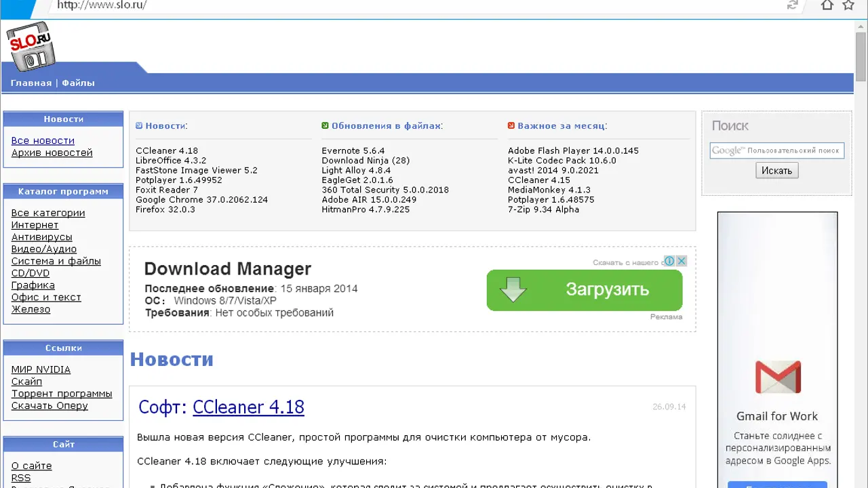Click the Архив новостей link
Screen dimensions: 868x488
(52, 152)
